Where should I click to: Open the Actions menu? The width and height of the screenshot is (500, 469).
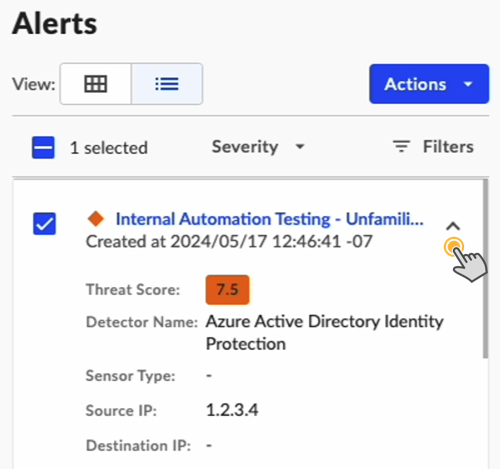(x=429, y=84)
